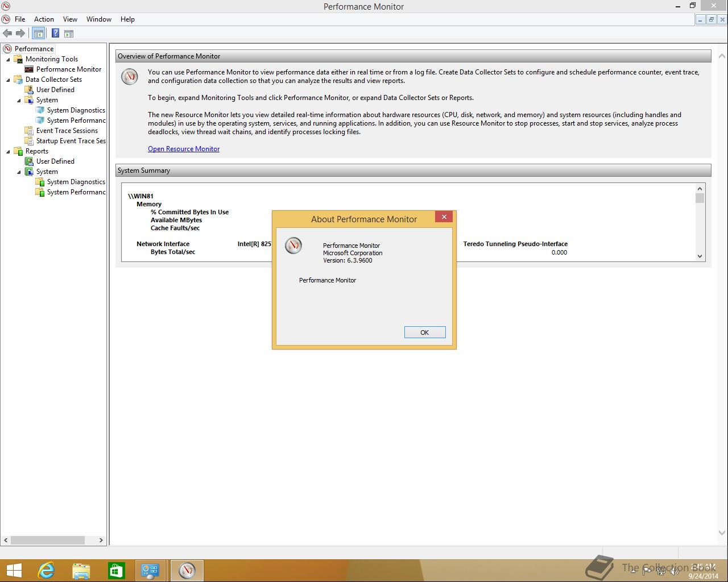This screenshot has height=582, width=728.
Task: Click the Data Collector Sets icon
Action: (18, 80)
